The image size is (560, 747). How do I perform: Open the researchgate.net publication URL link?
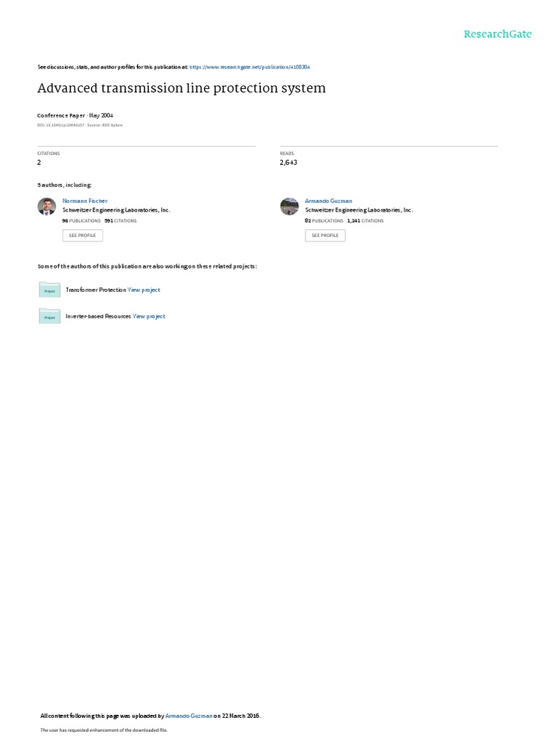point(249,67)
